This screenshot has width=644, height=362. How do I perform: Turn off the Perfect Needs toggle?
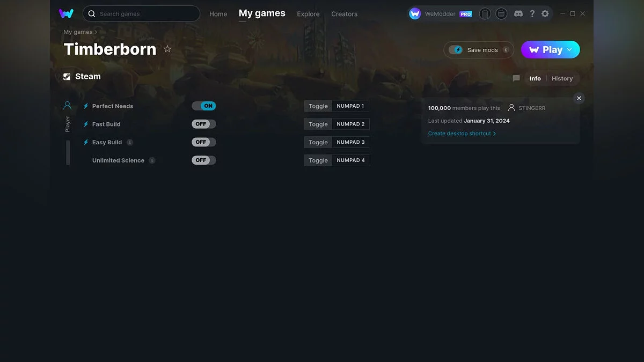point(204,106)
